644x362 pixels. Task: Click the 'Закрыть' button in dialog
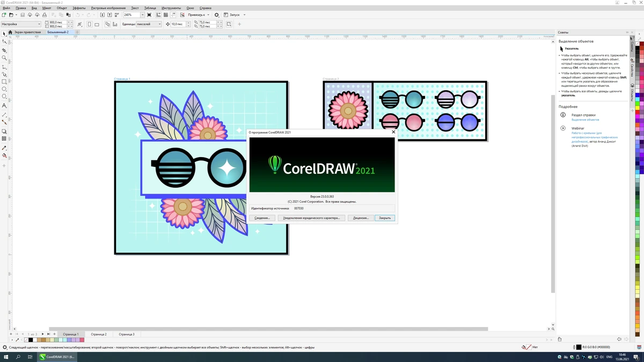(385, 218)
